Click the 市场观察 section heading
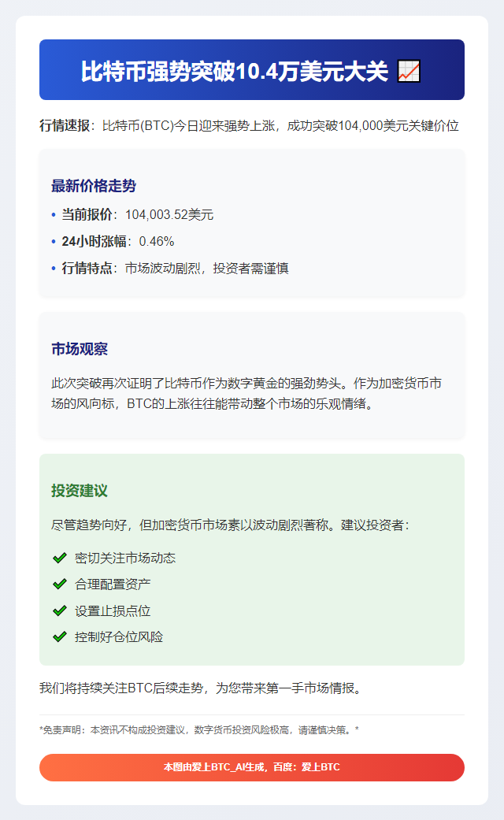This screenshot has width=504, height=820. tap(79, 348)
